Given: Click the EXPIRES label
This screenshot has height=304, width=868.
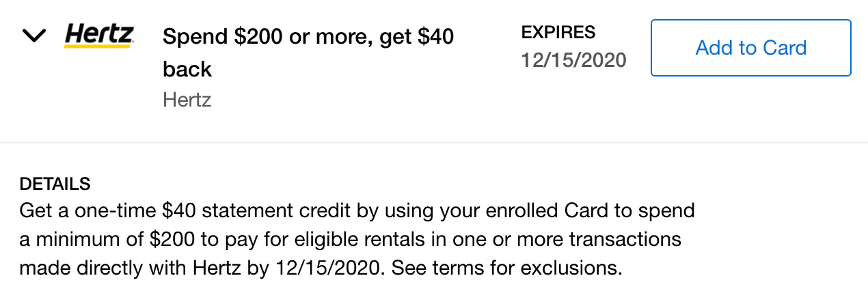Looking at the screenshot, I should click(558, 32).
